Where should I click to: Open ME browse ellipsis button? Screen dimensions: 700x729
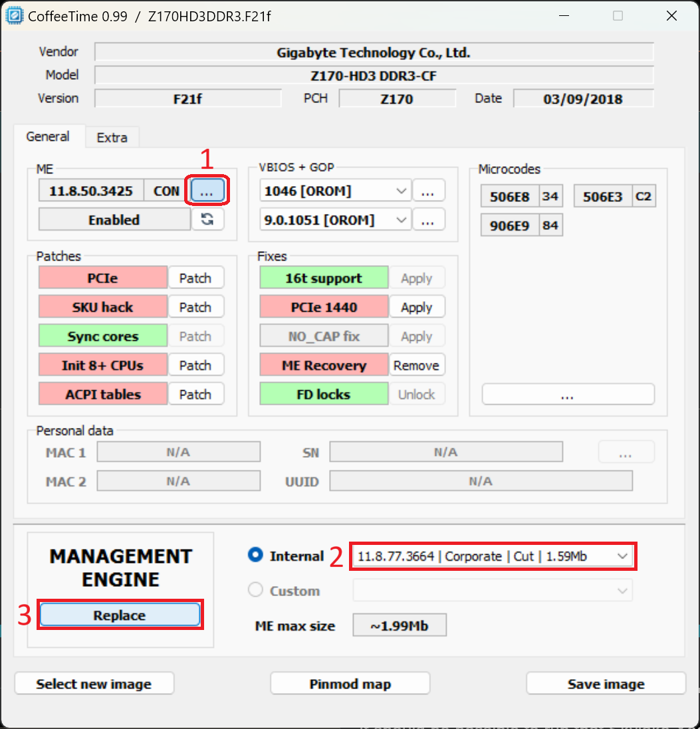pyautogui.click(x=207, y=191)
